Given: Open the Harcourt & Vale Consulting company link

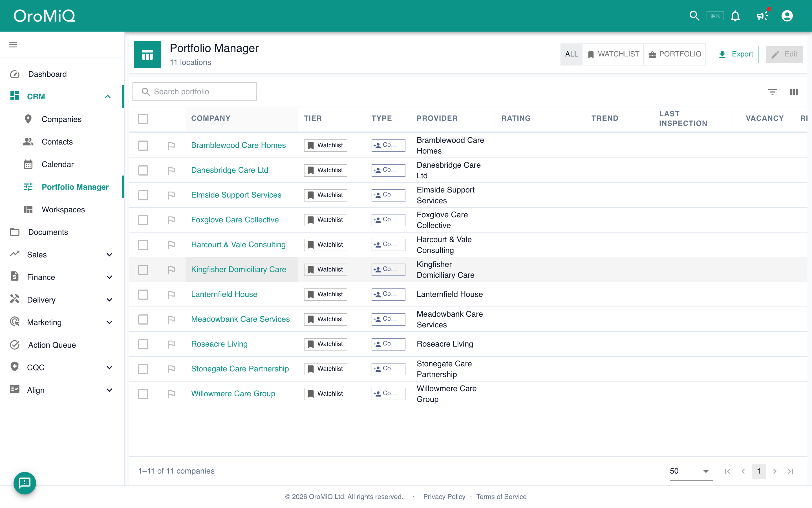Looking at the screenshot, I should pyautogui.click(x=238, y=245).
